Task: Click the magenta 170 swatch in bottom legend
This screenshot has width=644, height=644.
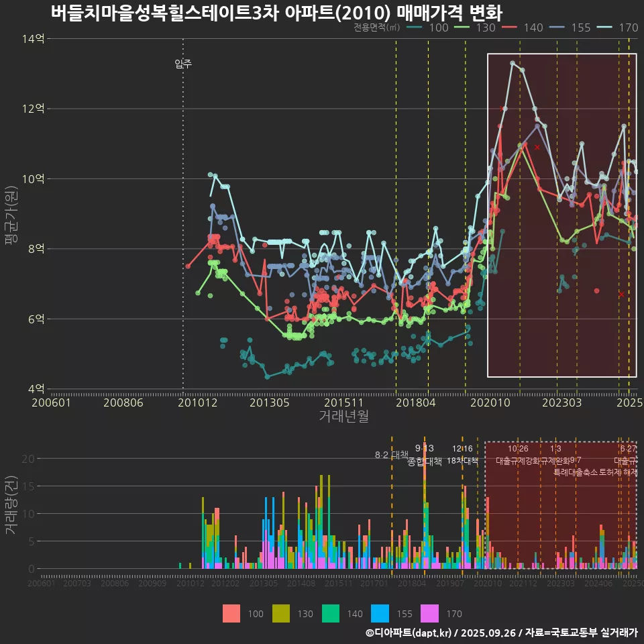Action: pos(430,614)
